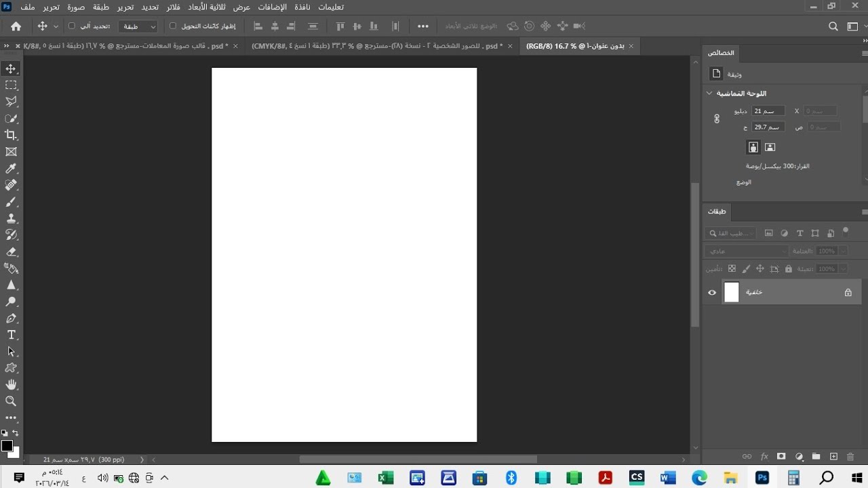Viewport: 868px width, 488px height.
Task: Delete layer with trash icon
Action: (x=850, y=457)
